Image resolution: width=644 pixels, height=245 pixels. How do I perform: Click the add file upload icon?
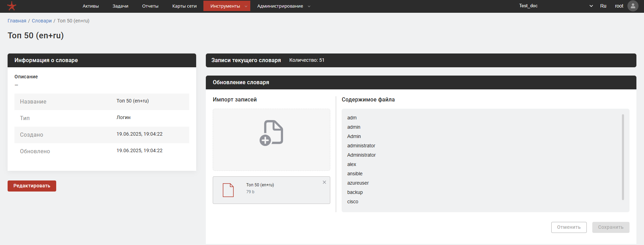click(271, 133)
